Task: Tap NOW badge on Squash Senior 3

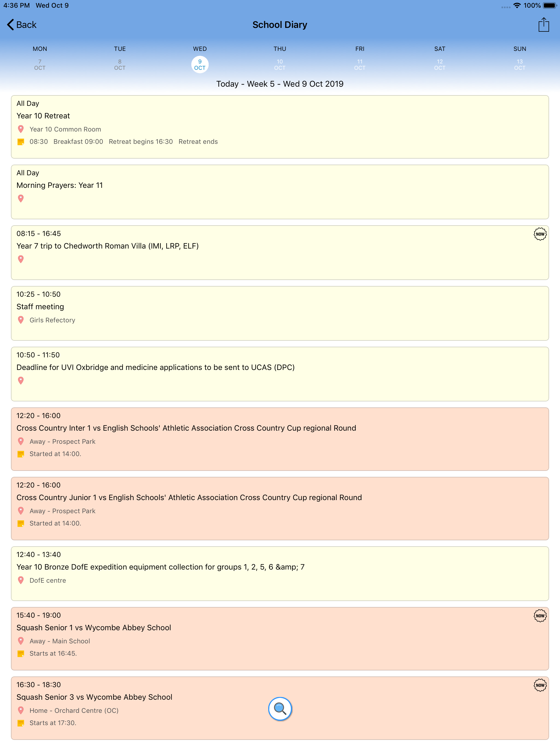Action: pyautogui.click(x=540, y=685)
